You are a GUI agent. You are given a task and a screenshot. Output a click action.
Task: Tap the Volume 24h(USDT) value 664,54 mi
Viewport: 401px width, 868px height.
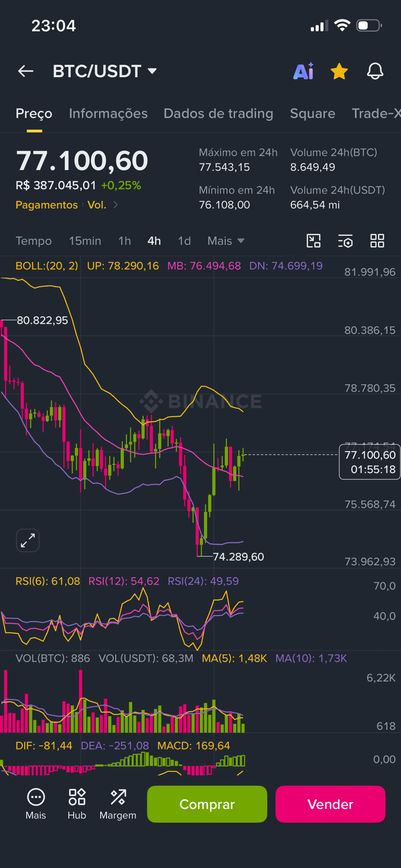[x=315, y=205]
